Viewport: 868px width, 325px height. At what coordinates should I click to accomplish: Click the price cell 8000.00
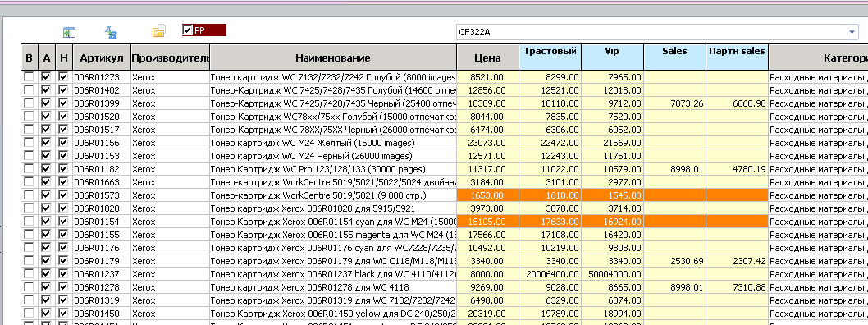pyautogui.click(x=487, y=275)
